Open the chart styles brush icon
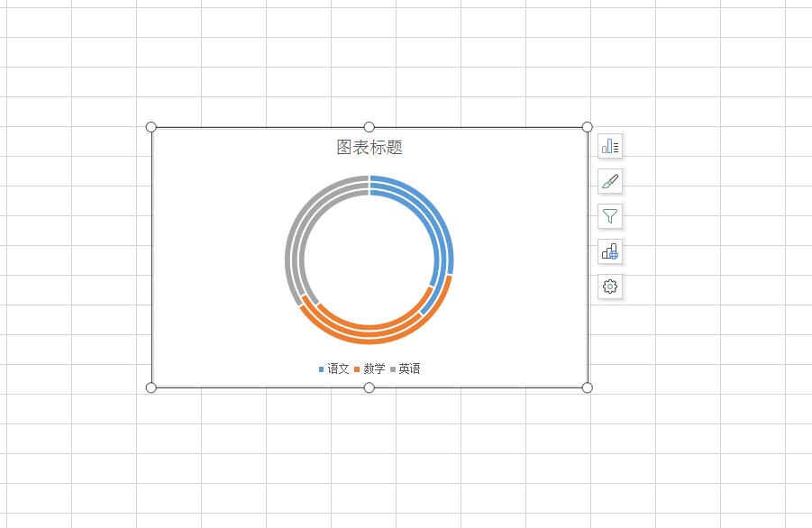The width and height of the screenshot is (812, 528). pyautogui.click(x=610, y=181)
